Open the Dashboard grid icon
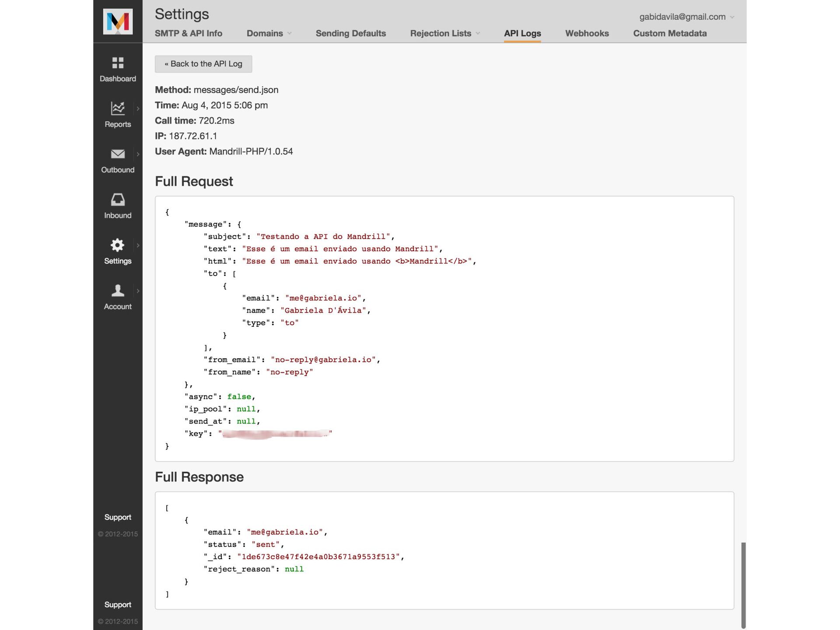 tap(118, 63)
